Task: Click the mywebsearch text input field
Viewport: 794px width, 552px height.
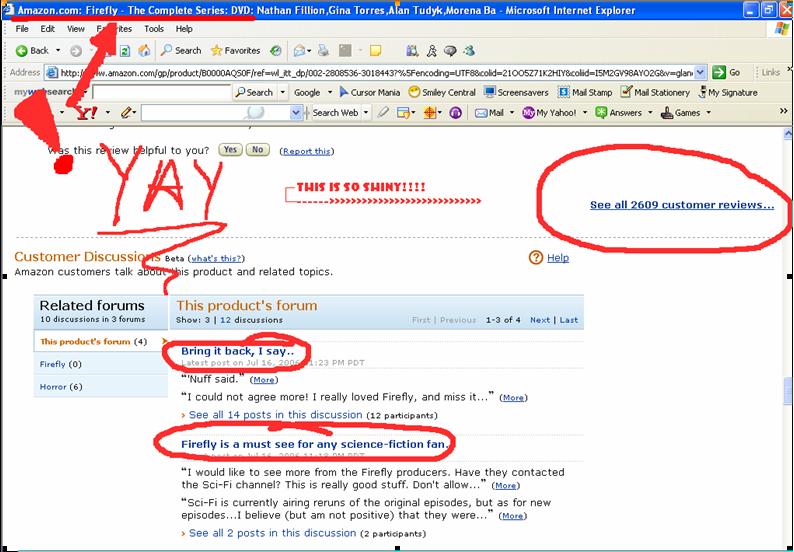Action: [x=162, y=92]
